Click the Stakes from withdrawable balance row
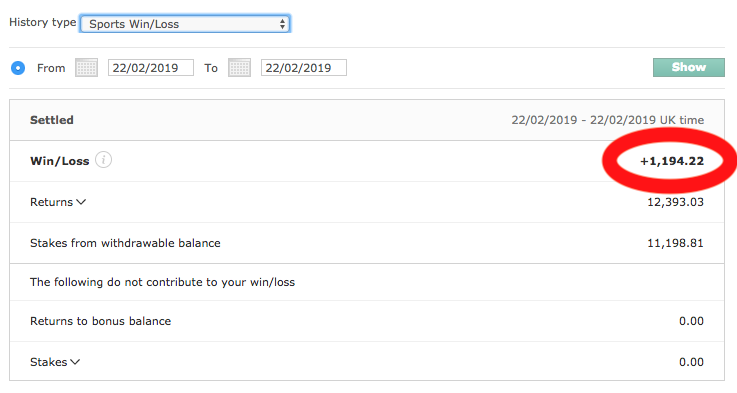 tap(367, 243)
